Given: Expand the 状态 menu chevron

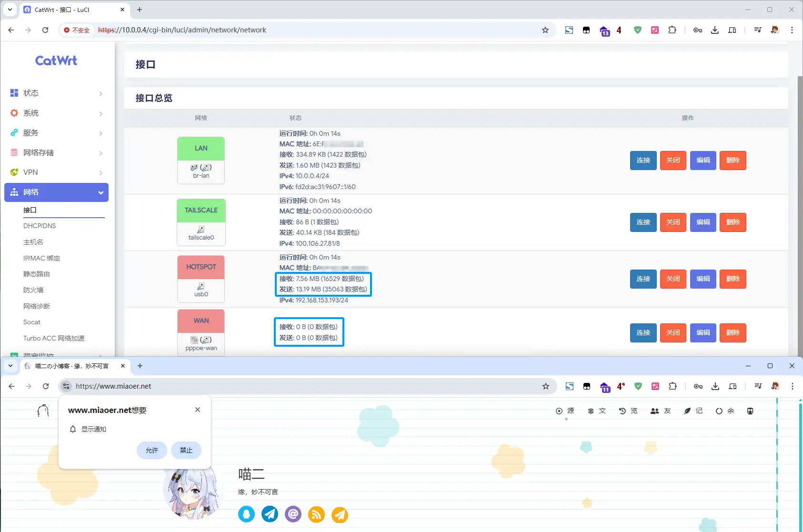Looking at the screenshot, I should [100, 93].
